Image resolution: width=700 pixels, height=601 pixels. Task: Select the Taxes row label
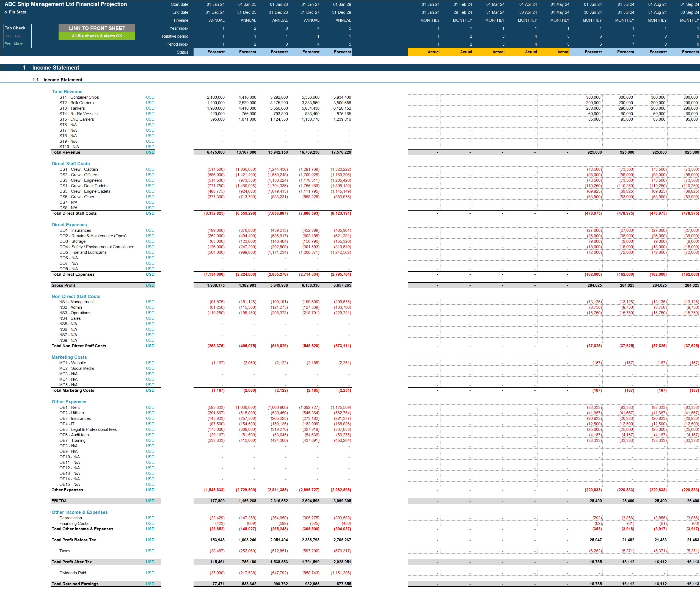tap(65, 551)
